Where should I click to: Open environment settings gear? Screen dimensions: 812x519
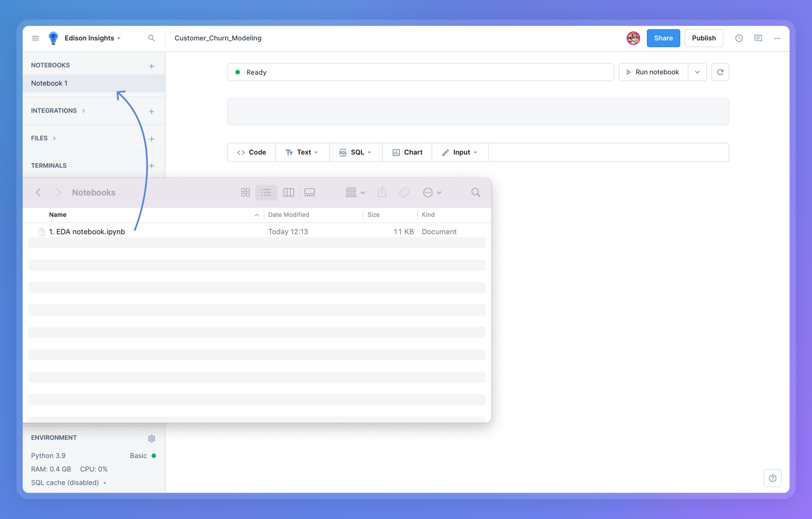coord(151,438)
